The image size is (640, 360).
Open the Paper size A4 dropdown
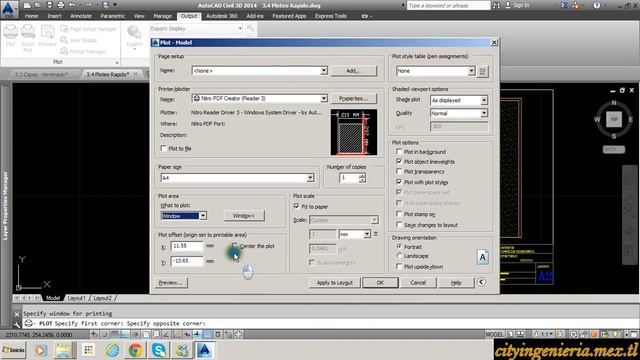coord(310,178)
